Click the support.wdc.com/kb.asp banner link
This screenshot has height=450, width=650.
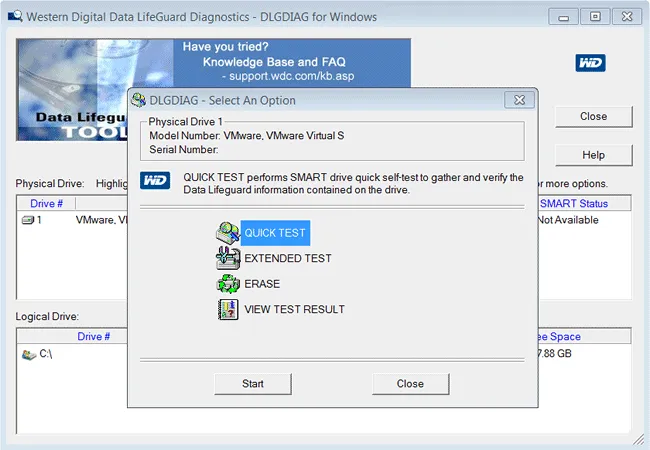pyautogui.click(x=291, y=76)
